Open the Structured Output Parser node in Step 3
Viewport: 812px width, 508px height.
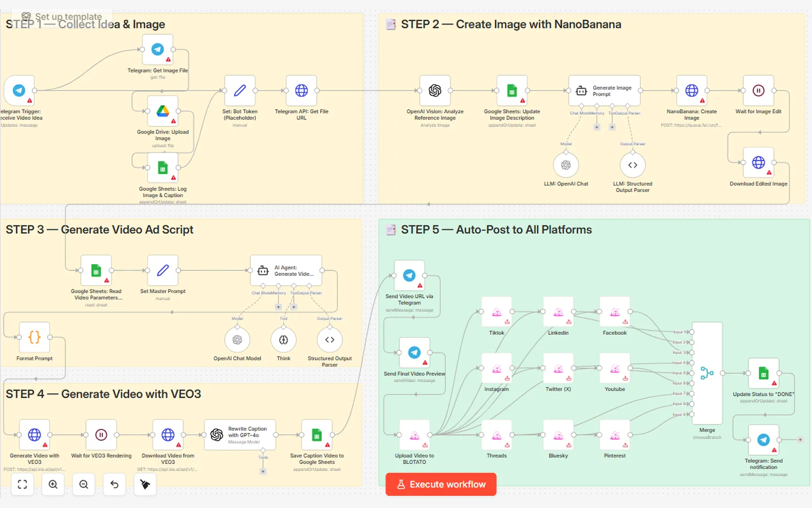point(330,340)
